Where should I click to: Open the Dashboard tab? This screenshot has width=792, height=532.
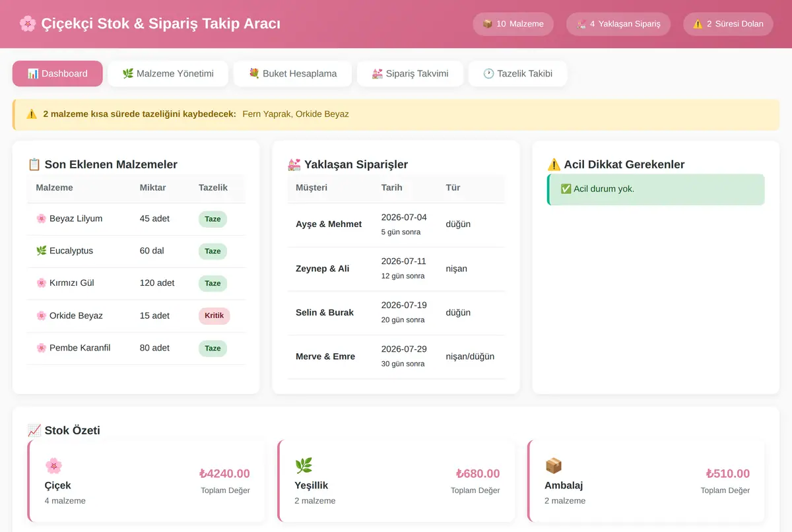[57, 74]
